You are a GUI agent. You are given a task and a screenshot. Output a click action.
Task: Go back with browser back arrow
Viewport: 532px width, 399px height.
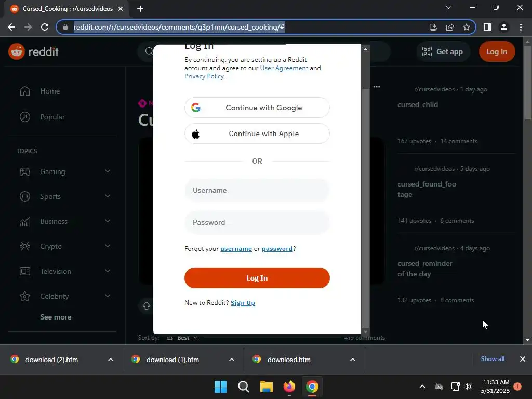point(11,27)
